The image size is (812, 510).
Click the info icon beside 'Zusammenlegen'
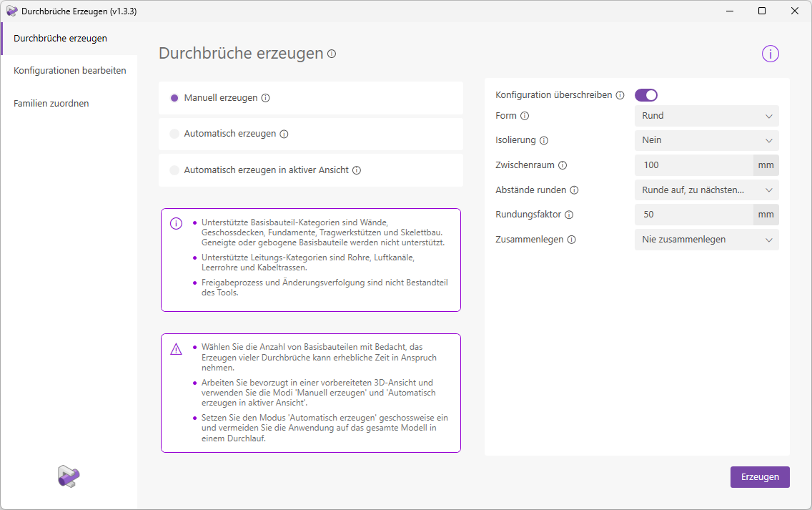(x=570, y=240)
